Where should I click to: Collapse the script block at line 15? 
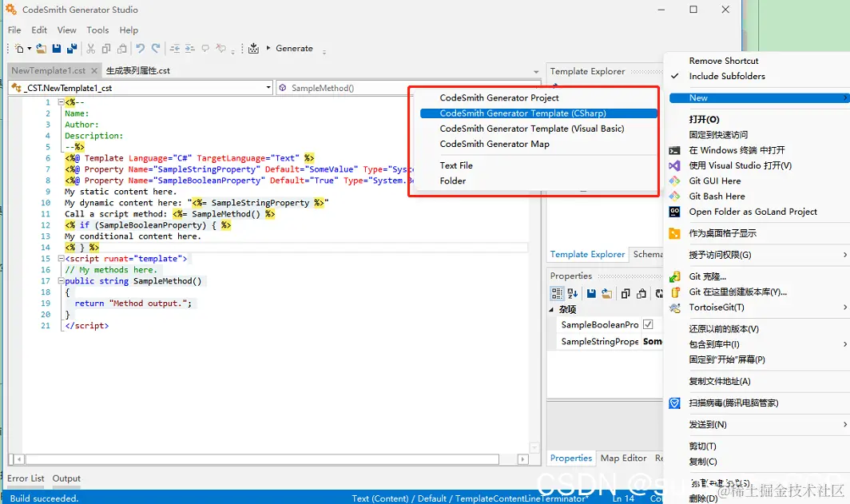point(61,259)
